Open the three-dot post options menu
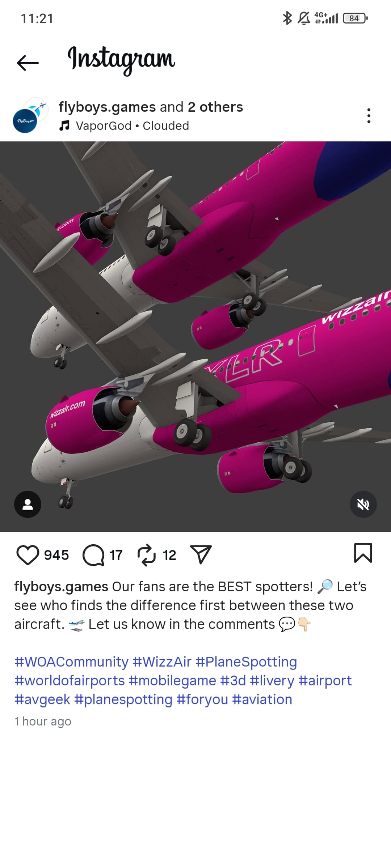This screenshot has width=391, height=868. (369, 116)
